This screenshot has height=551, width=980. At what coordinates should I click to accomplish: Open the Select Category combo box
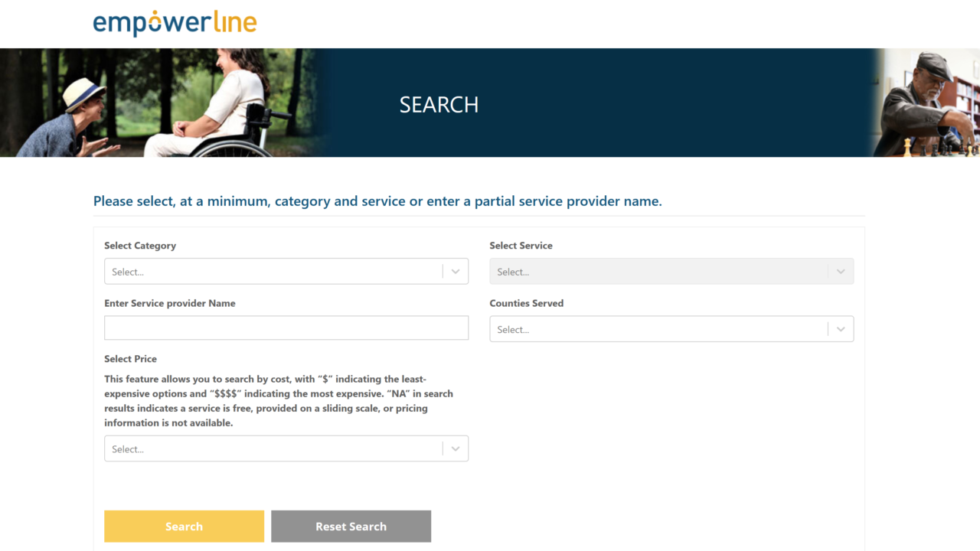(x=273, y=272)
